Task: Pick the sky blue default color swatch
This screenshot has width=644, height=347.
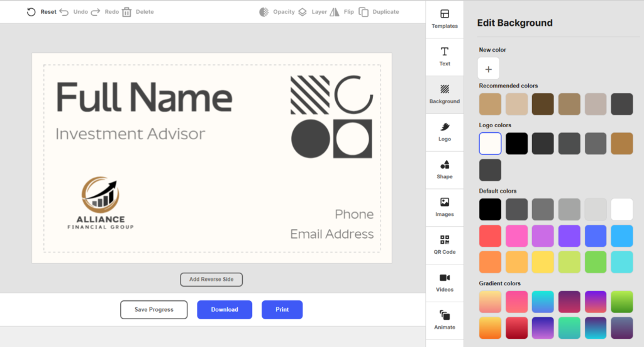Action: point(621,236)
